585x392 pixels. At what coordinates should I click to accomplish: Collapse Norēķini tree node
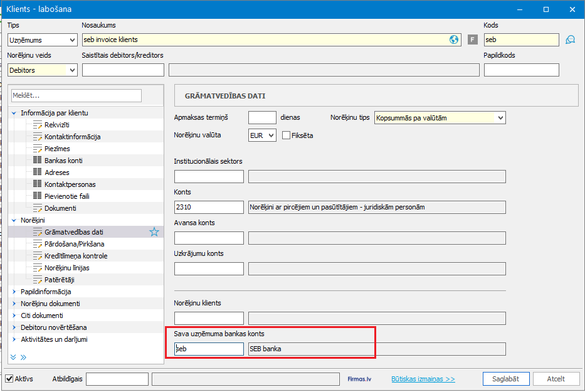point(14,220)
